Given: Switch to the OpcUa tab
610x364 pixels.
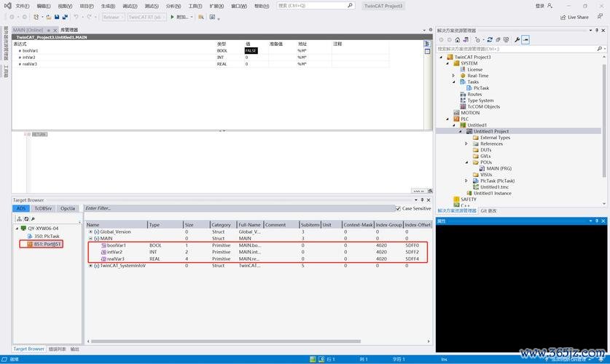Looking at the screenshot, I should point(68,209).
